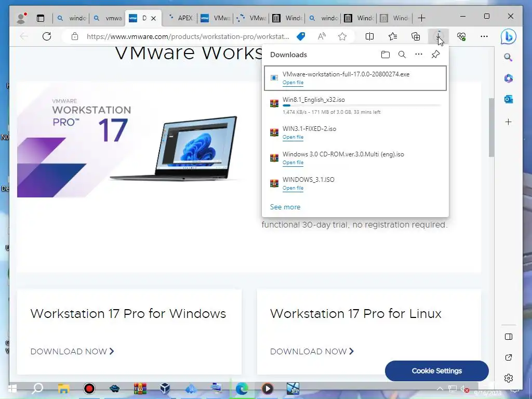
Task: Download Workstation 17 Pro for Windows
Action: (72, 352)
